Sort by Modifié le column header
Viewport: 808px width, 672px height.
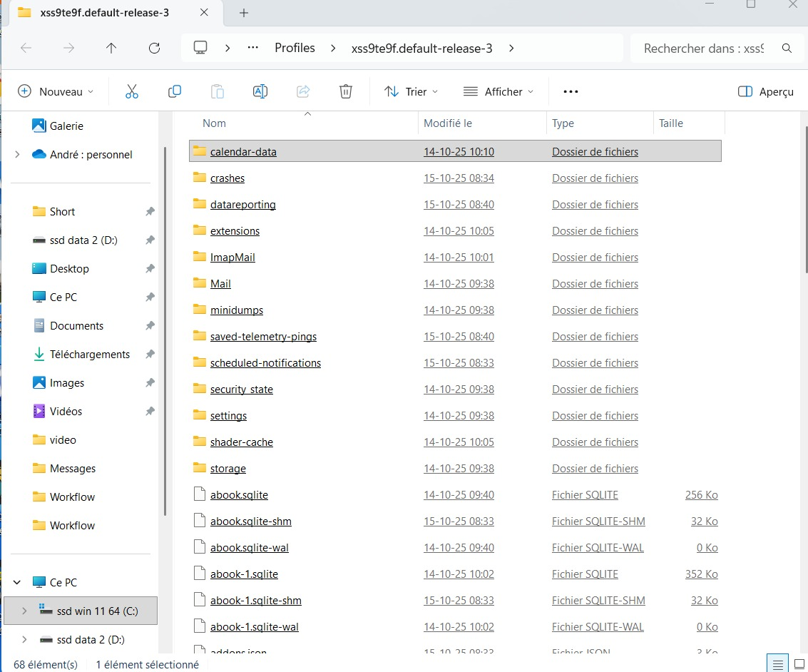tap(448, 123)
